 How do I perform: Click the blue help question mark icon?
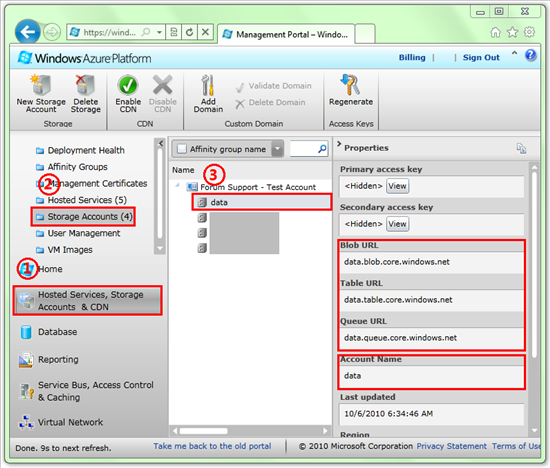[530, 55]
